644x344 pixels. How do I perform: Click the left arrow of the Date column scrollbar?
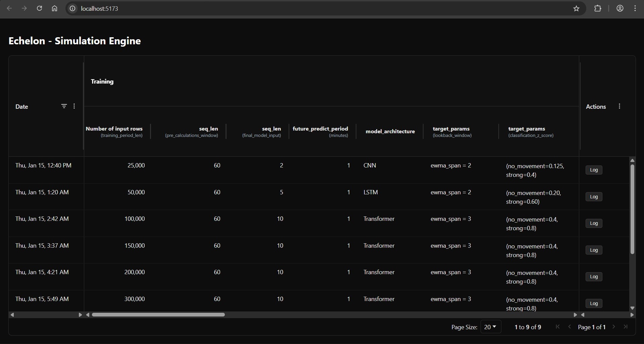(x=12, y=315)
